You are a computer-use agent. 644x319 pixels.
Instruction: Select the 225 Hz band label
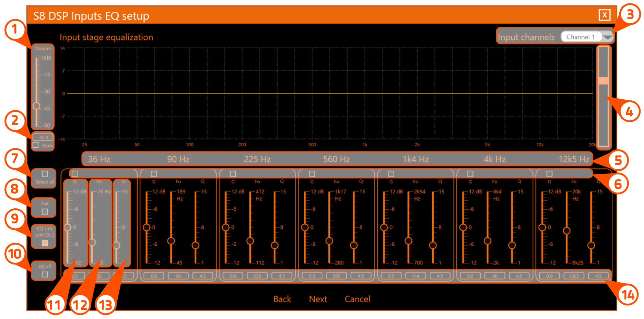[257, 159]
